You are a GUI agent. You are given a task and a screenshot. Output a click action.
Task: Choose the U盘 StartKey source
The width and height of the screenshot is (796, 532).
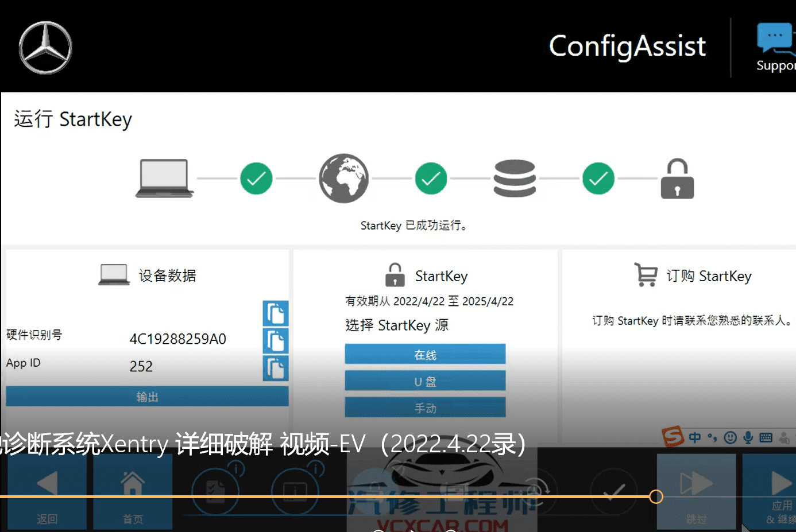coord(425,380)
